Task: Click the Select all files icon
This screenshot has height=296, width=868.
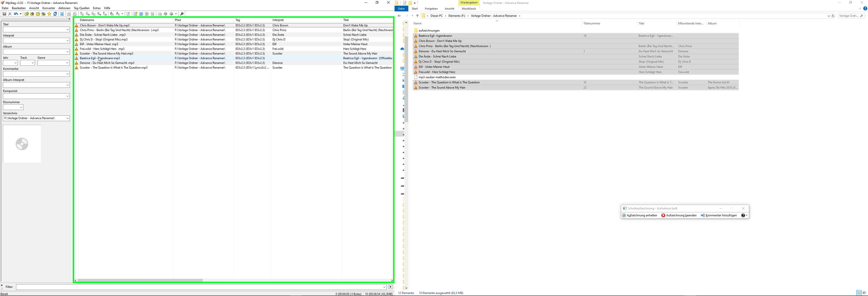Action: (62, 14)
